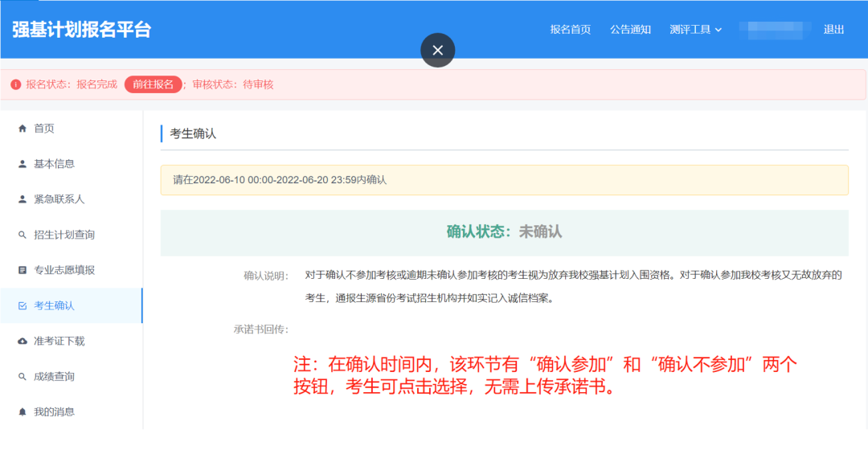868x450 pixels.
Task: Click the search icon beside 招生计划查询
Action: [x=23, y=235]
